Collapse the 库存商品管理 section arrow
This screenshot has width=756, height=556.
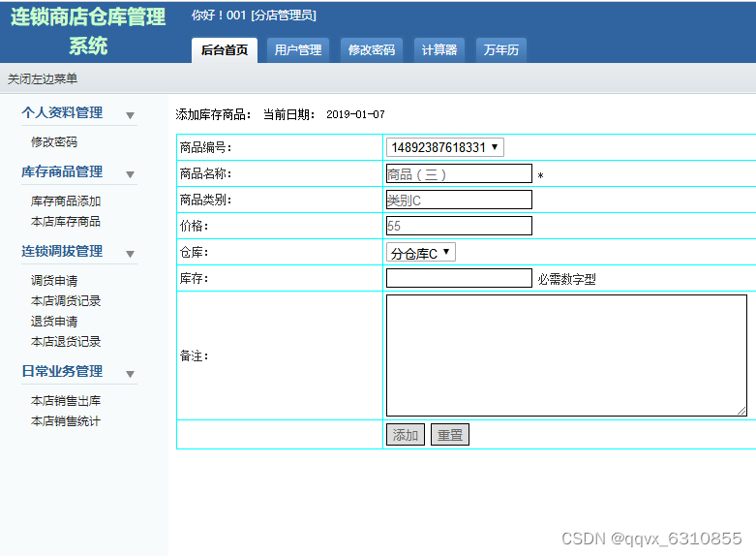click(130, 174)
